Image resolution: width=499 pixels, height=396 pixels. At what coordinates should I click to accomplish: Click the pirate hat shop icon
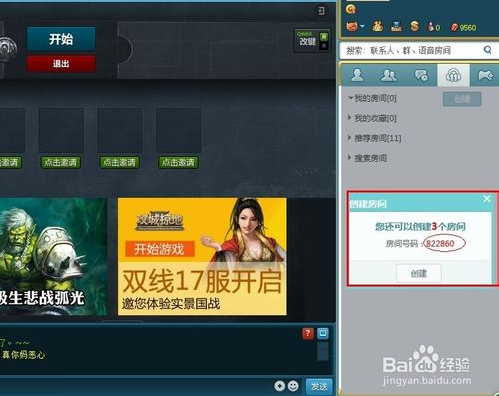click(x=396, y=26)
